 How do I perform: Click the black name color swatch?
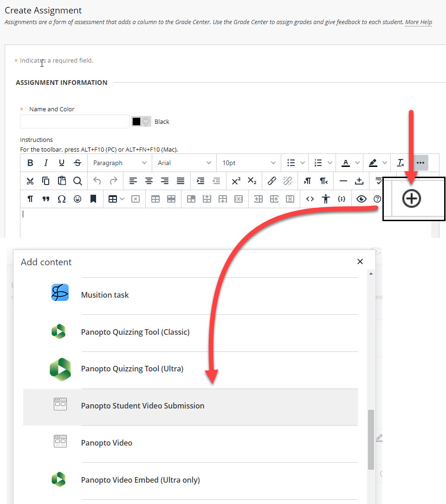(136, 121)
